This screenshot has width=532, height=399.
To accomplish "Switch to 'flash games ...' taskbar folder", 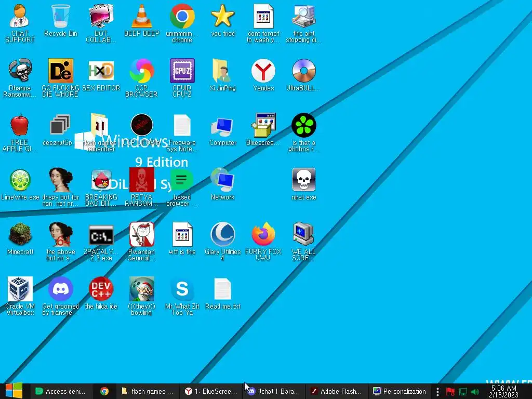I will coord(147,391).
